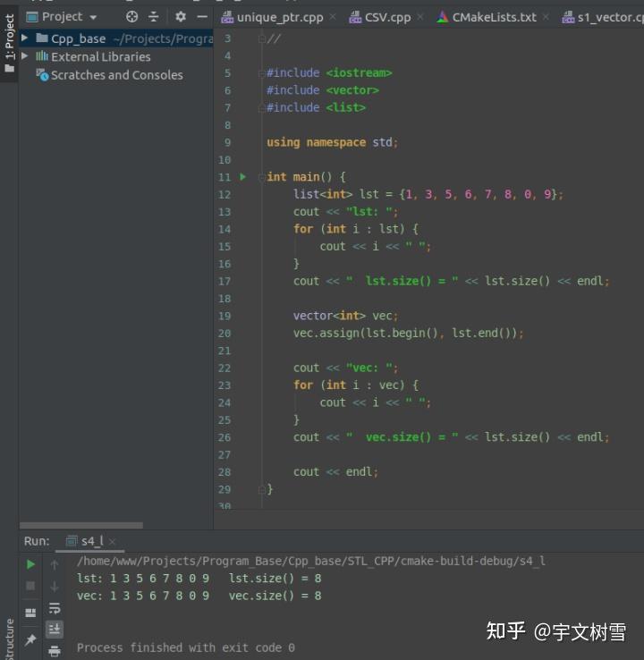This screenshot has height=660, width=644.
Task: Collapse the main function fold marker
Action: pos(261,177)
